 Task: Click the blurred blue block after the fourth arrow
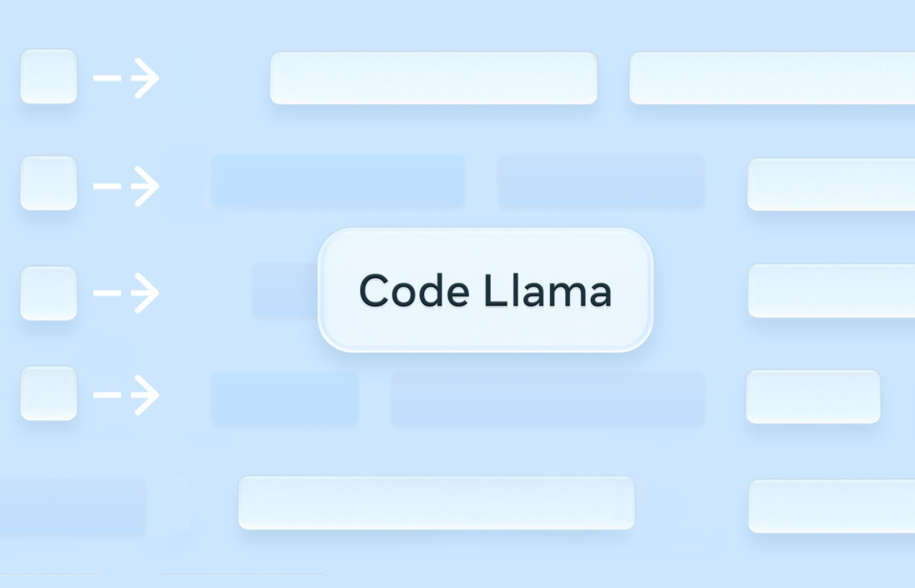tap(285, 400)
